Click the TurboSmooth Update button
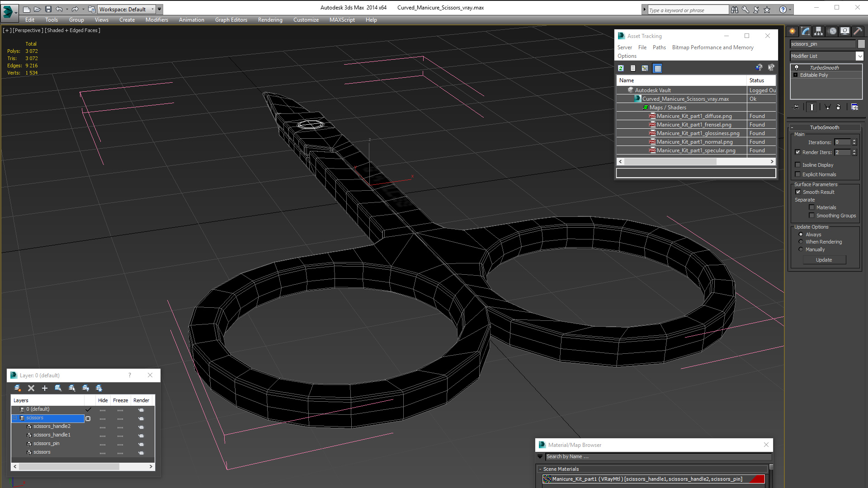 tap(824, 260)
